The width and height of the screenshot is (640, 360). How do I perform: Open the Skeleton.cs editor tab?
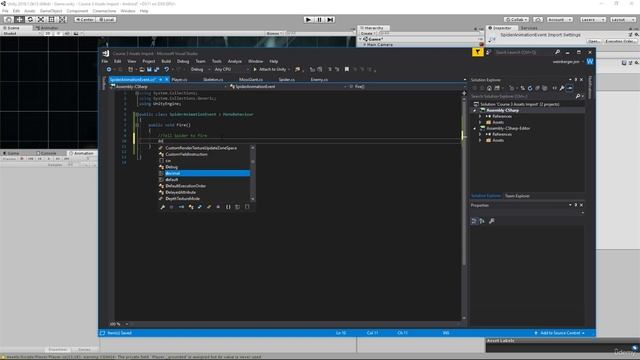213,80
